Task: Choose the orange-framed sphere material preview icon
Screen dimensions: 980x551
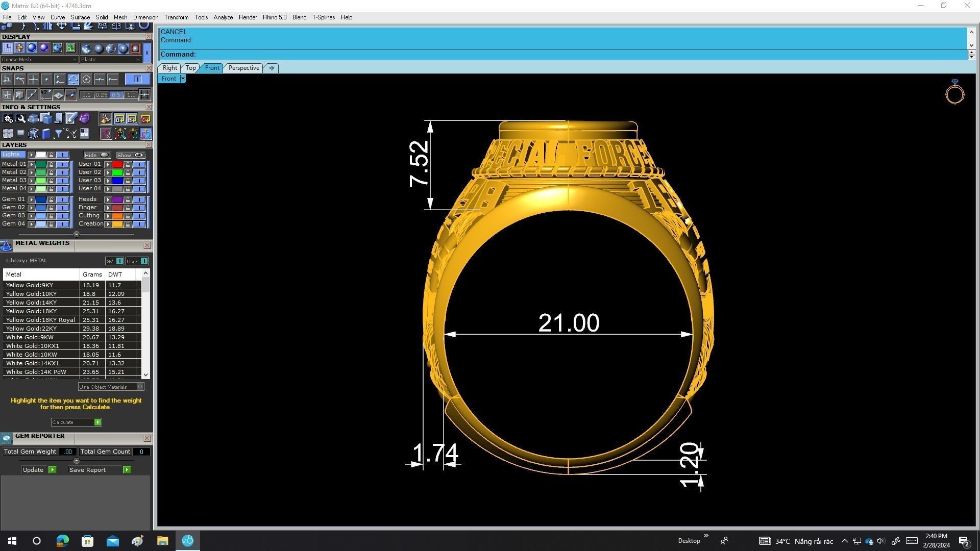Action: pyautogui.click(x=135, y=48)
